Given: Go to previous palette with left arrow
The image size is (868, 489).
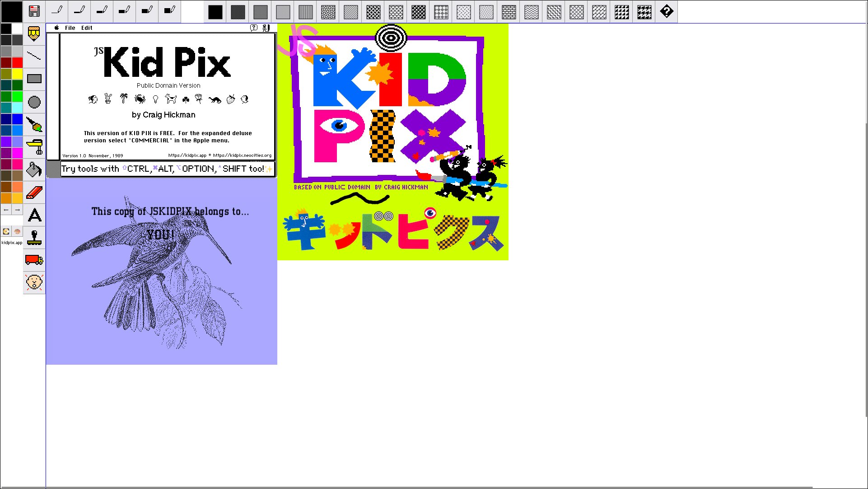Looking at the screenshot, I should 6,210.
